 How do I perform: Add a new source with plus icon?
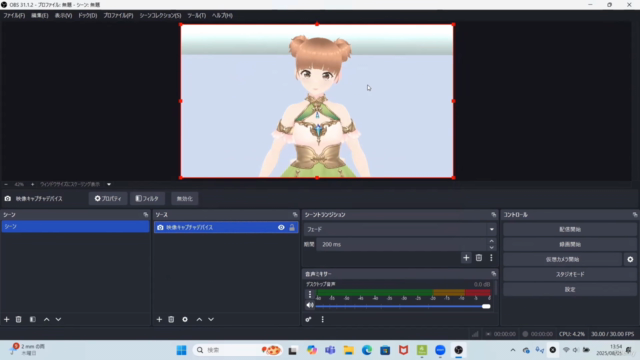click(159, 319)
